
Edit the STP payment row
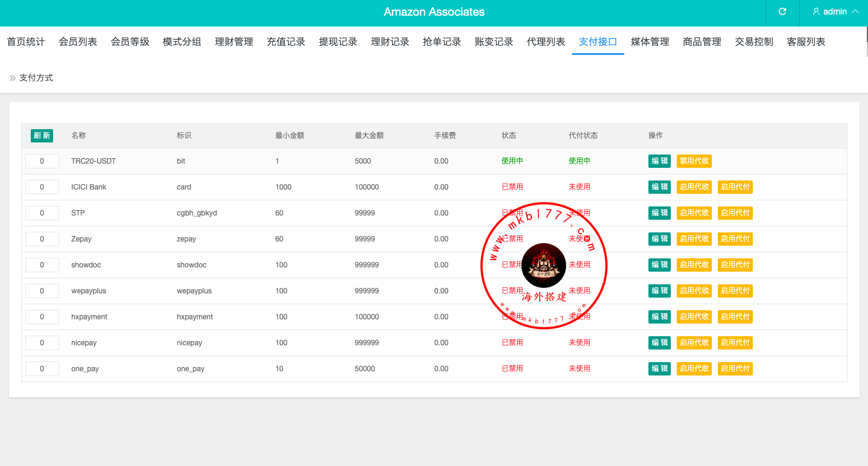pos(659,213)
